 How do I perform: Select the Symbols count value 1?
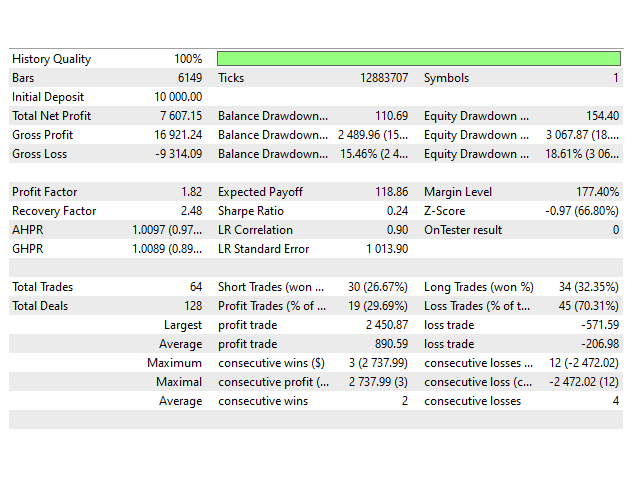(615, 78)
